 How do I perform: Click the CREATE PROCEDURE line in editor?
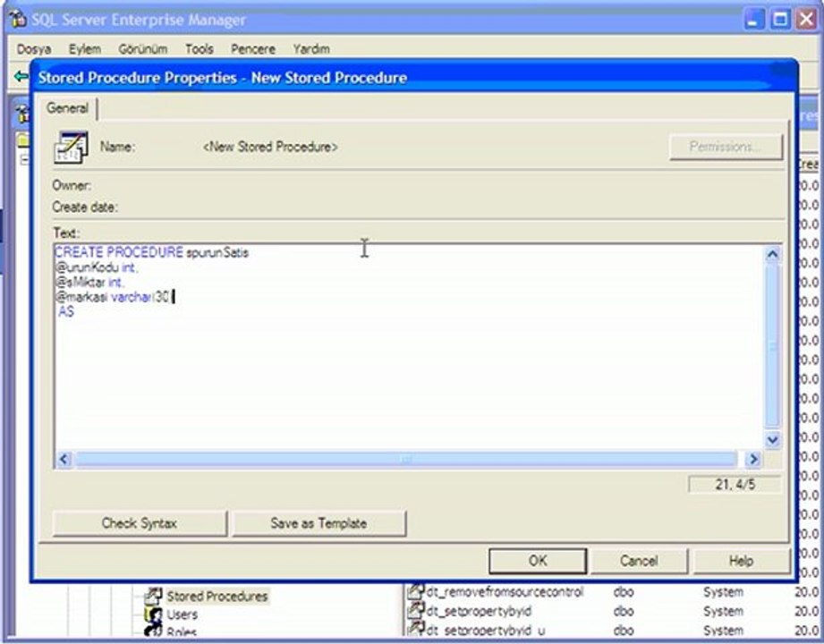152,252
